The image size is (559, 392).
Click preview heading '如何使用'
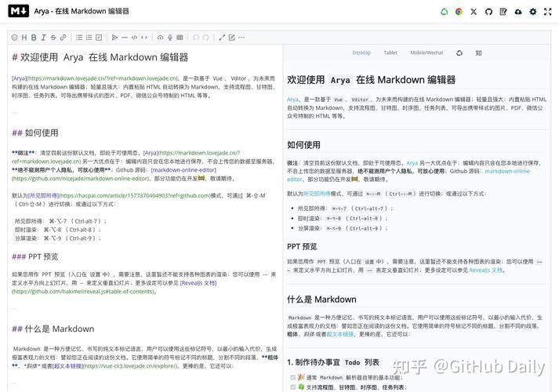[303, 145]
